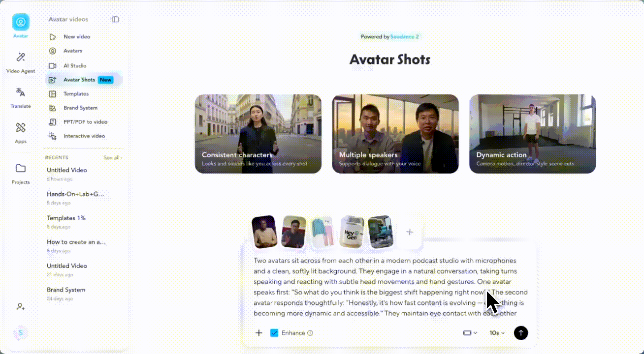Open the aspect ratio dropdown
644x354 pixels.
[x=470, y=333]
